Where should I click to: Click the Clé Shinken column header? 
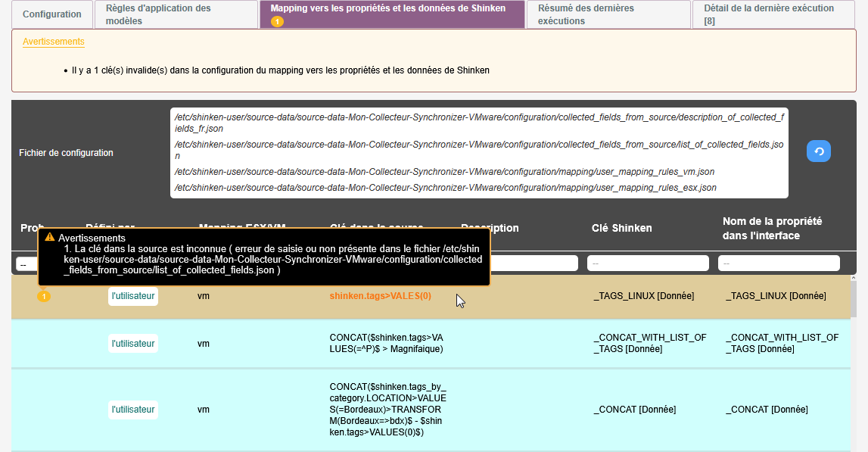(x=621, y=228)
